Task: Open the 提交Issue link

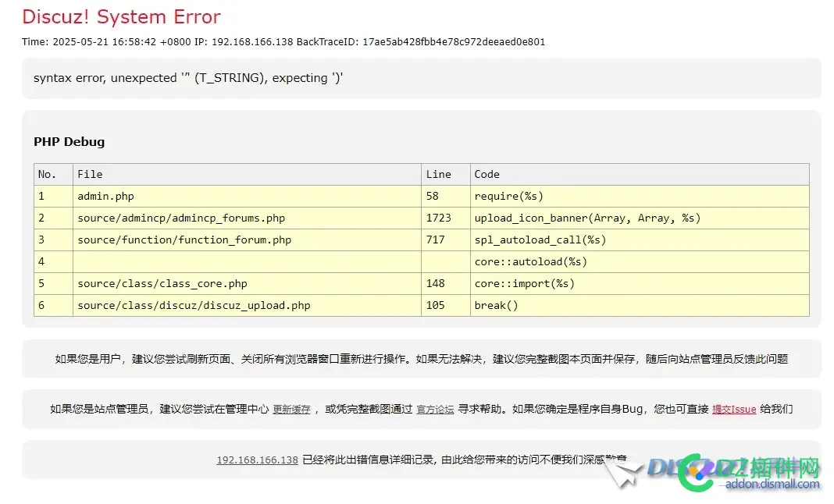Action: pos(734,410)
